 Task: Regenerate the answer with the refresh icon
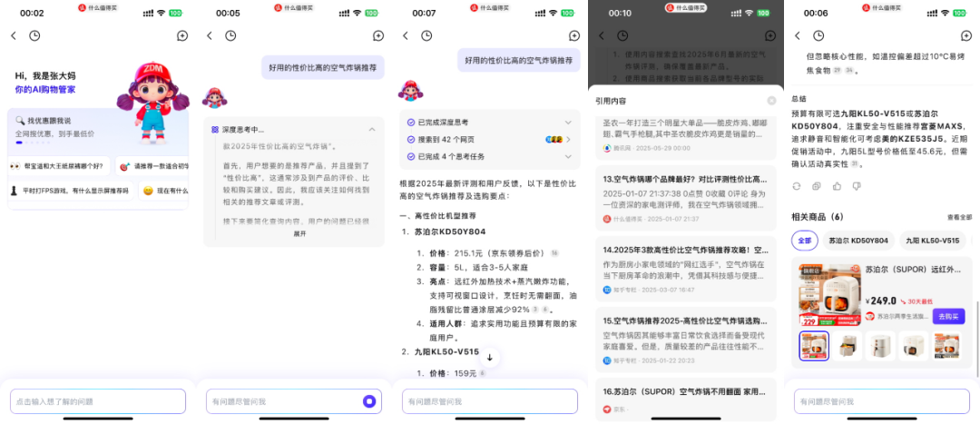[x=797, y=186]
